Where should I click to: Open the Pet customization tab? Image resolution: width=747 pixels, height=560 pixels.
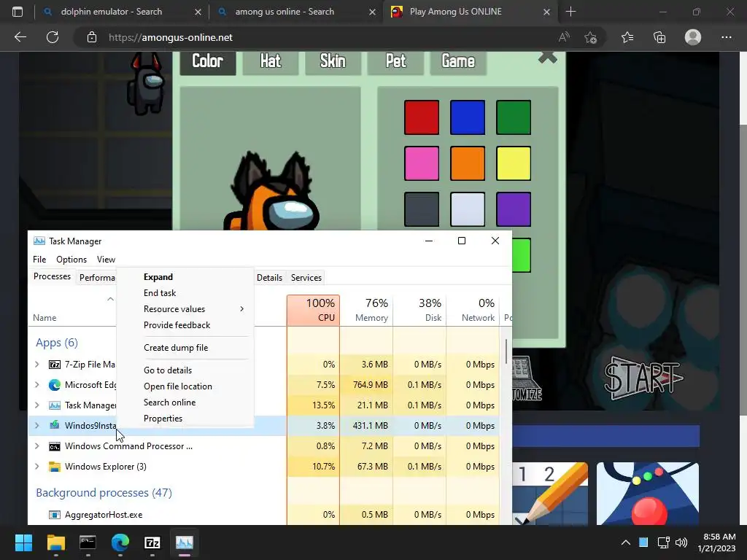(395, 61)
